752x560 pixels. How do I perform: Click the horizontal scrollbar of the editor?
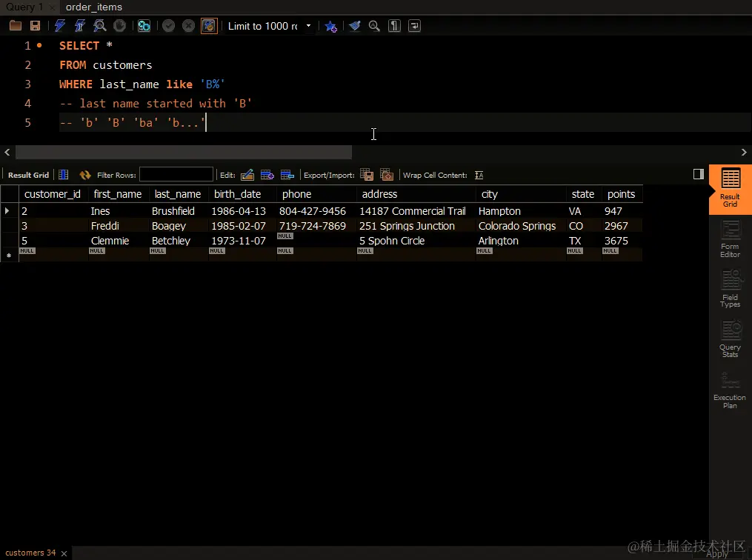click(184, 152)
